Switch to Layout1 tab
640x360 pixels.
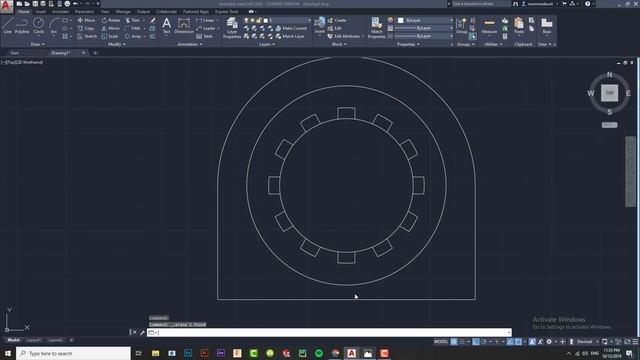(x=33, y=340)
